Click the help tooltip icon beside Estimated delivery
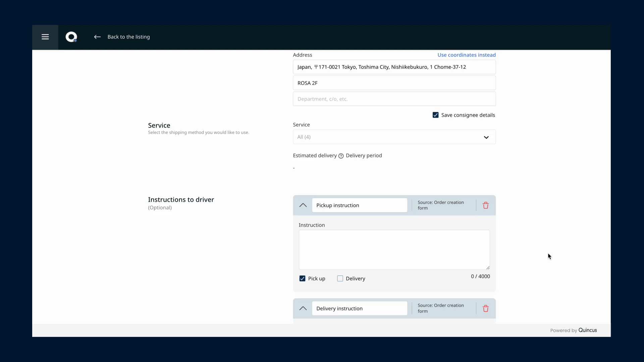 point(341,156)
